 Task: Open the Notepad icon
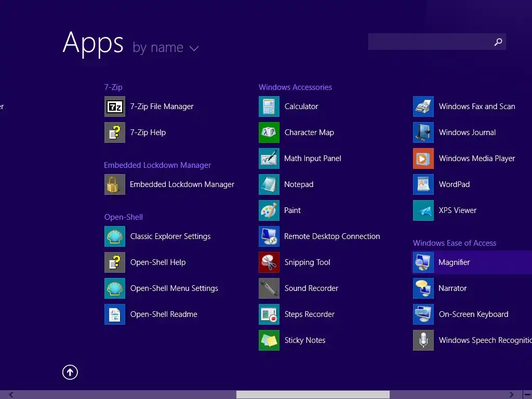point(269,184)
